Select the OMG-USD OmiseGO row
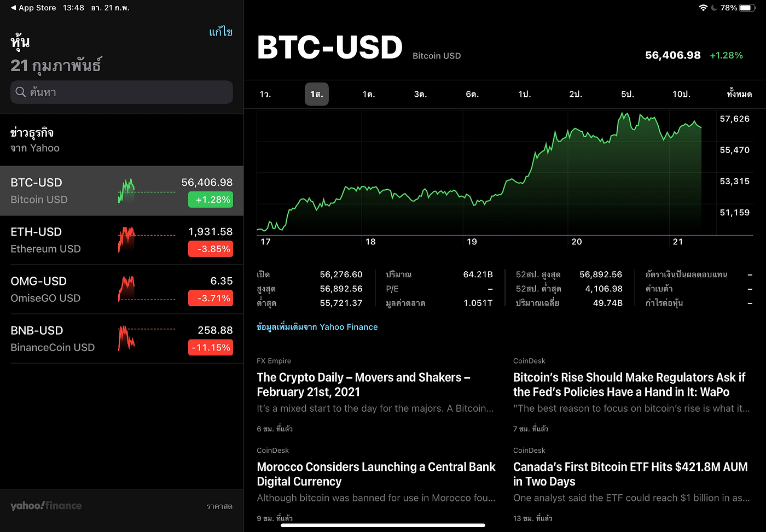 (121, 289)
